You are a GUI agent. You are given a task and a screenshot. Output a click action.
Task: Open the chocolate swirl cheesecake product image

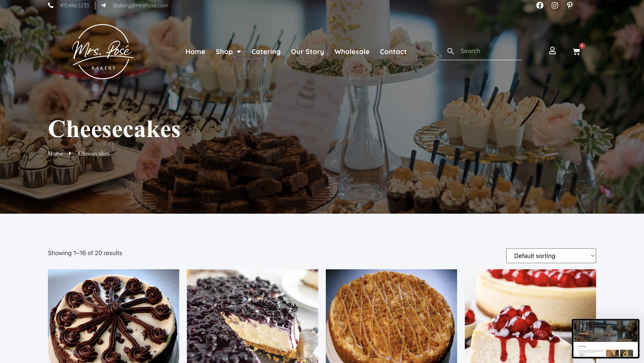click(x=113, y=316)
